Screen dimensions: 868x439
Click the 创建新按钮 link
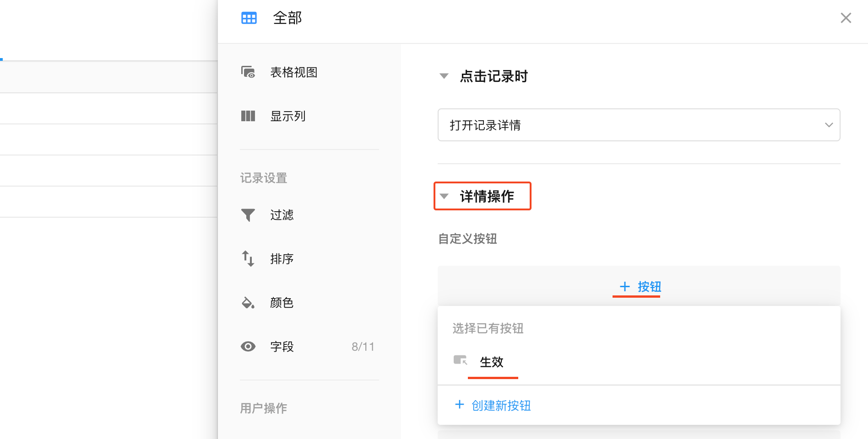(x=501, y=406)
